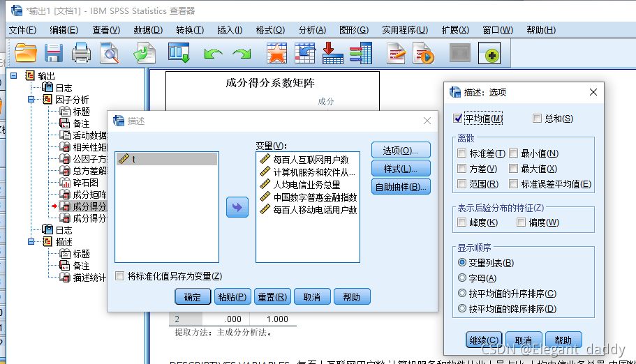Viewport: 636px width, 364px height.
Task: Click 重置(R) button
Action: (x=272, y=297)
